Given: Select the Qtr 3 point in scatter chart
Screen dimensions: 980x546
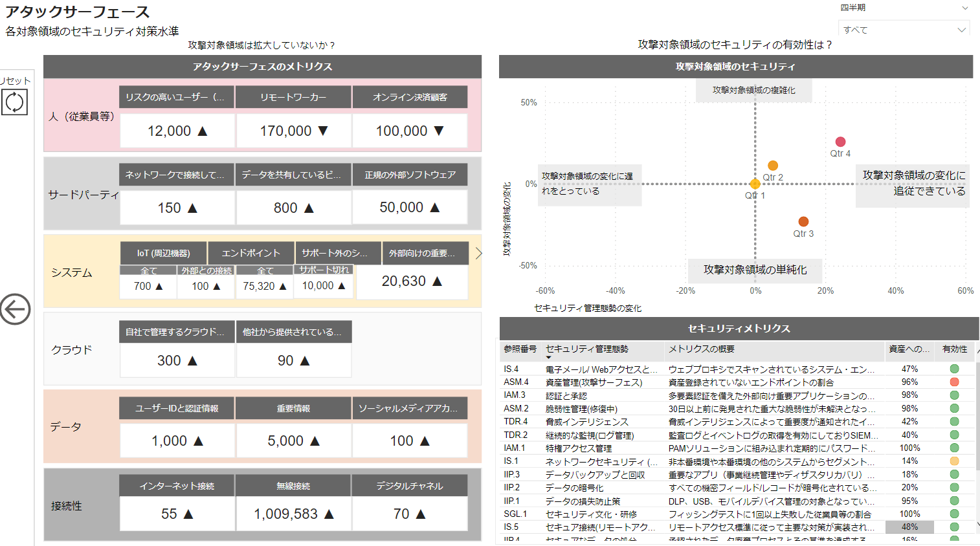Looking at the screenshot, I should (x=803, y=222).
